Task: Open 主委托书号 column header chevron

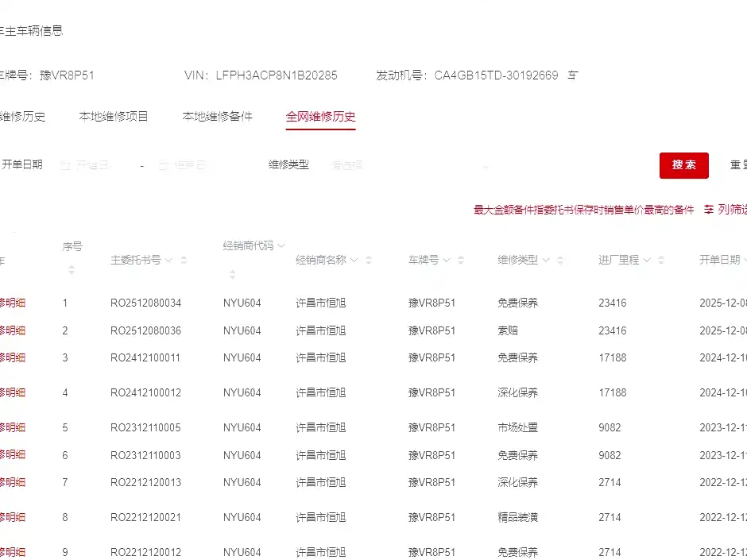Action: click(169, 261)
